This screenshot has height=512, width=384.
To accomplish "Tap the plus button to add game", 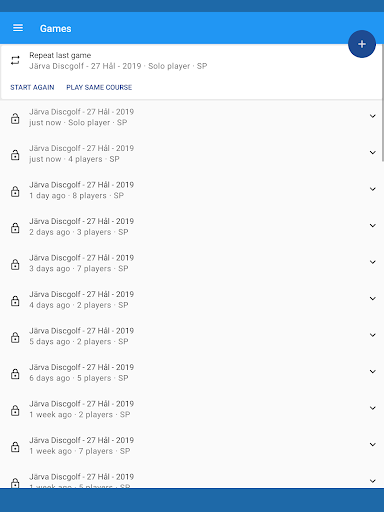I will pyautogui.click(x=362, y=44).
